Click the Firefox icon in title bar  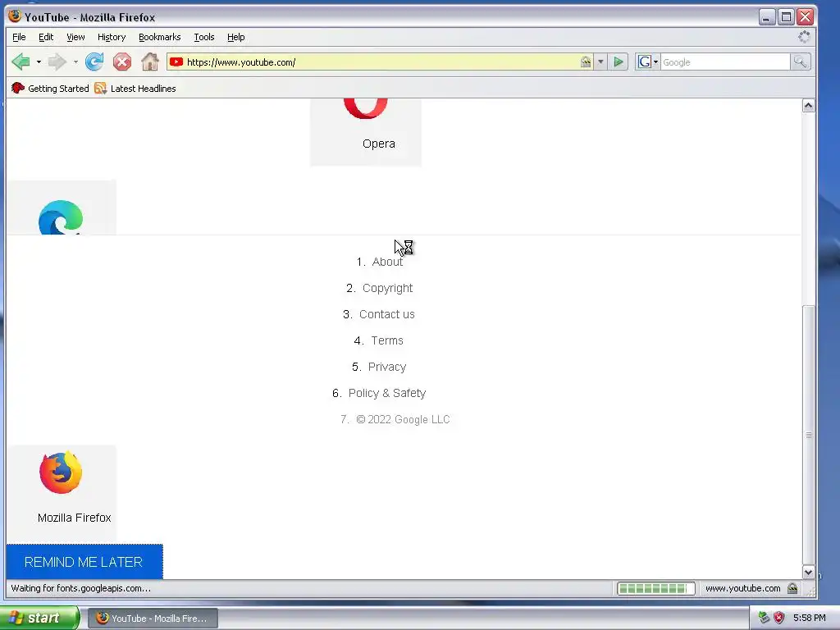(15, 16)
